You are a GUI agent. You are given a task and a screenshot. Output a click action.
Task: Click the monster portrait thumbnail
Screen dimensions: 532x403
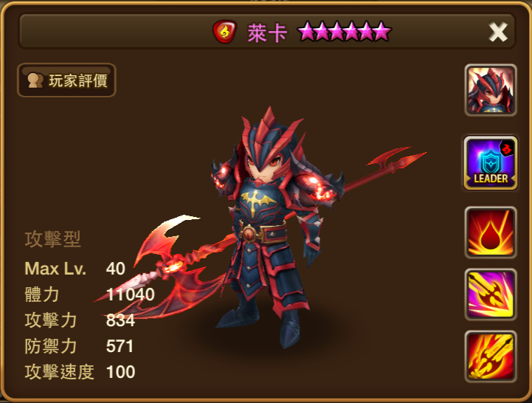click(491, 90)
